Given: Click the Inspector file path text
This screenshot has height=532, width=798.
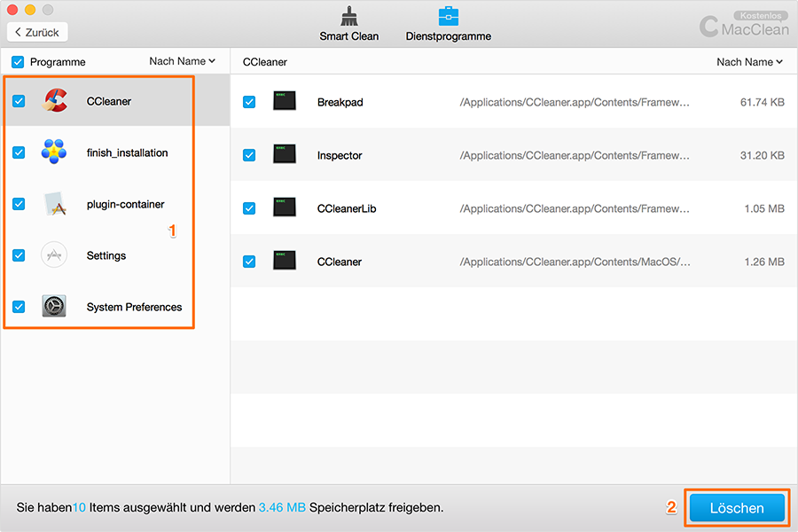Looking at the screenshot, I should click(x=575, y=155).
